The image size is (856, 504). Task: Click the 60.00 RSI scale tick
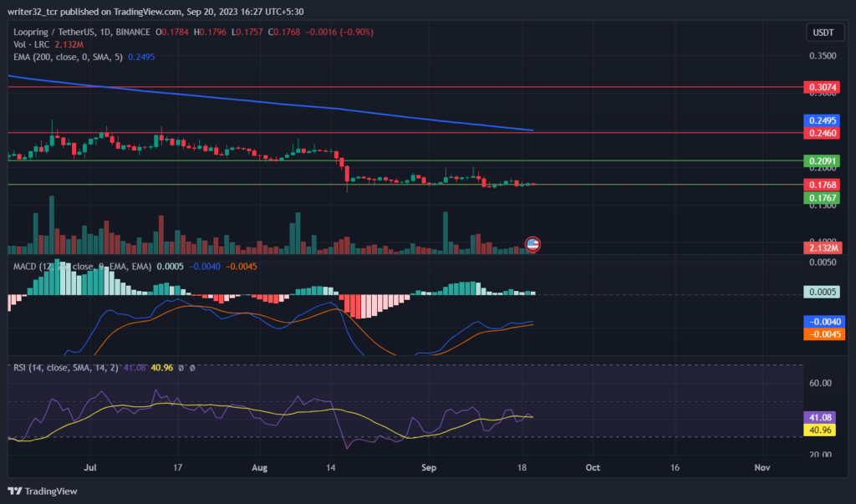click(x=820, y=383)
